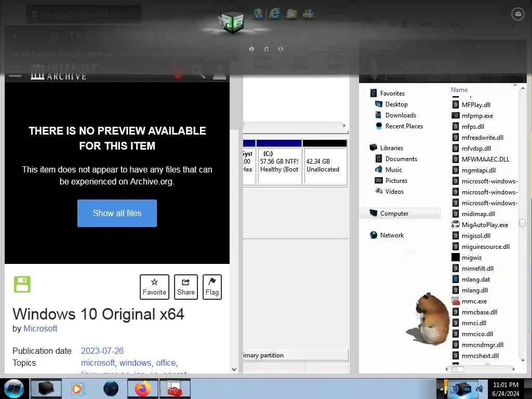Screen dimensions: 532x399
Task: Open the 'office' topic link
Action: tap(167, 363)
